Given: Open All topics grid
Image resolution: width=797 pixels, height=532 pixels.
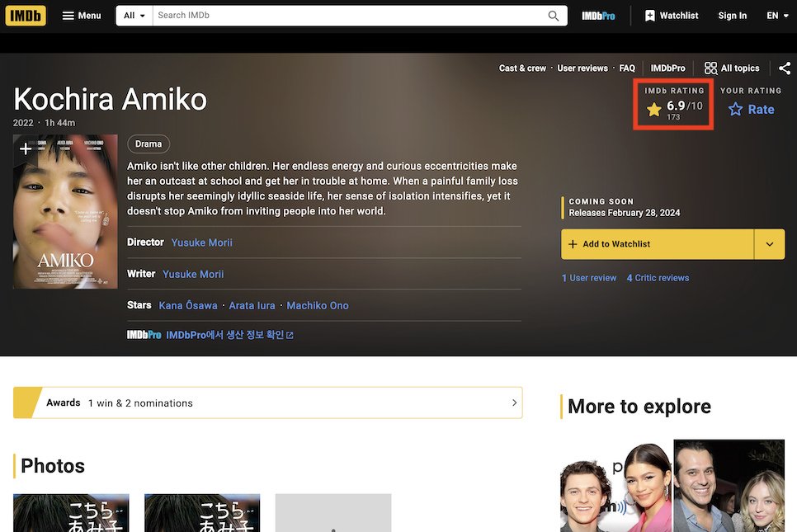Looking at the screenshot, I should [x=732, y=68].
